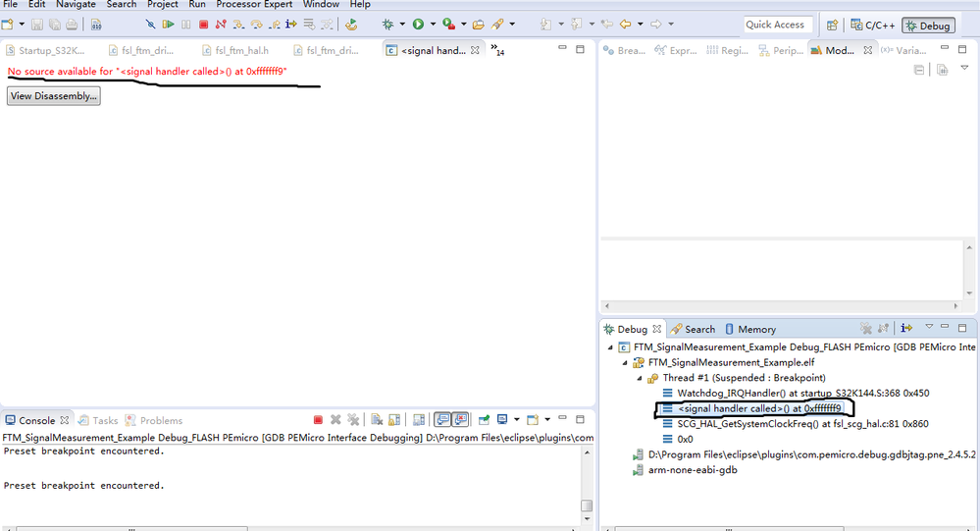The image size is (980, 531).
Task: Click the New file wizard icon
Action: pyautogui.click(x=8, y=25)
